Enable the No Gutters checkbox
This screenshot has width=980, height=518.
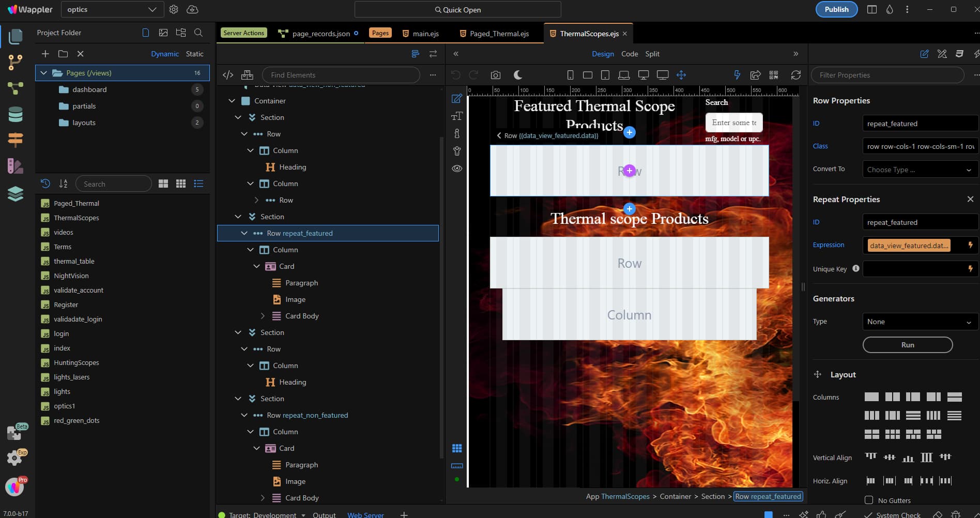(869, 500)
